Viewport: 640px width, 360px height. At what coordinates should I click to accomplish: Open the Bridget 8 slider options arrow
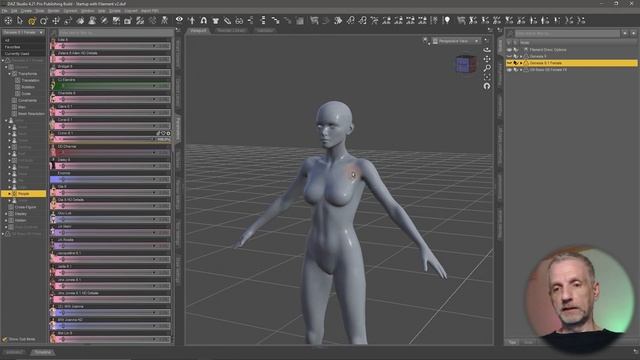click(x=154, y=72)
